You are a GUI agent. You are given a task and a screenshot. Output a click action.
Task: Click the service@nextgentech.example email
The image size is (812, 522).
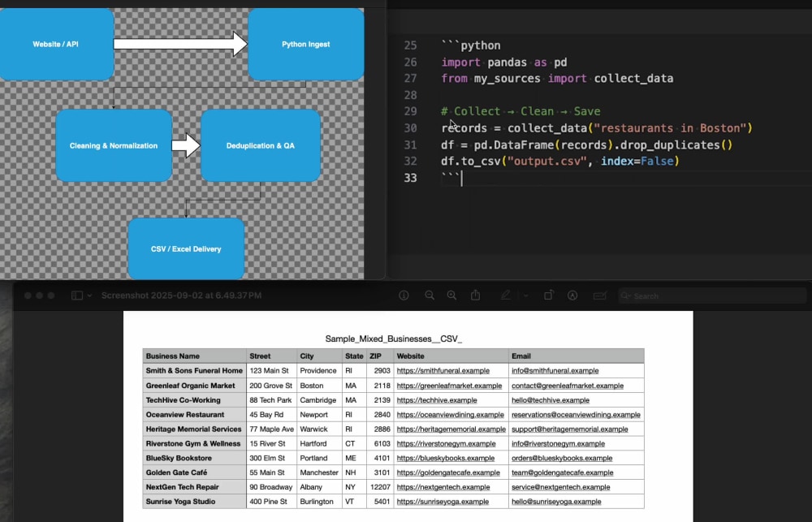coord(560,487)
